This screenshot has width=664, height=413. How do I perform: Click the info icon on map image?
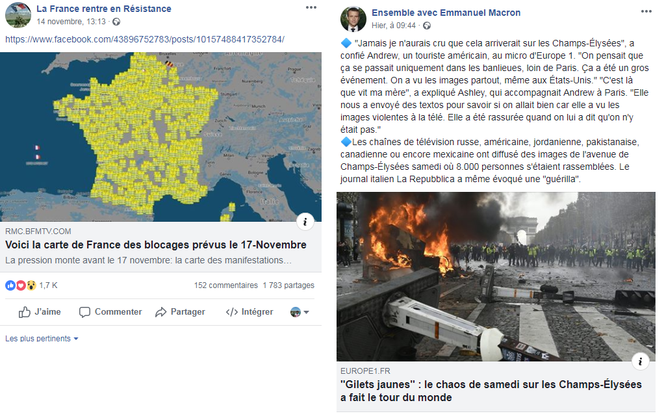coord(305,221)
